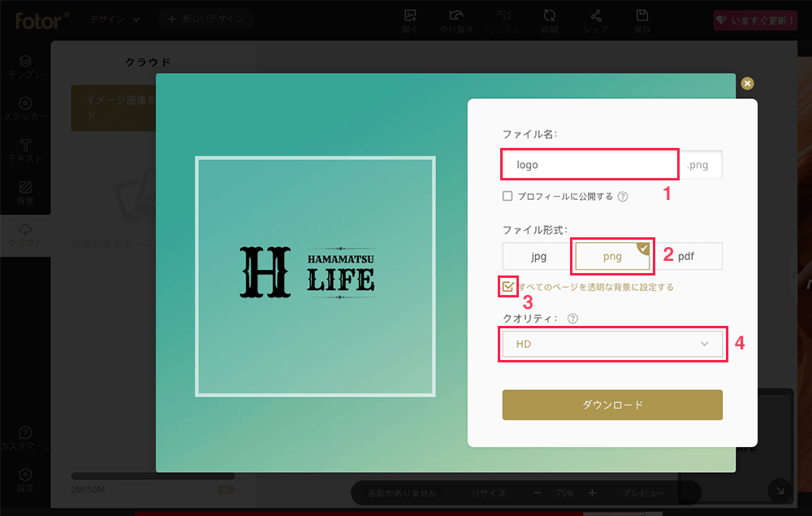Open Customer support in the sidebar
Screen dimensions: 812x516
pos(25,438)
